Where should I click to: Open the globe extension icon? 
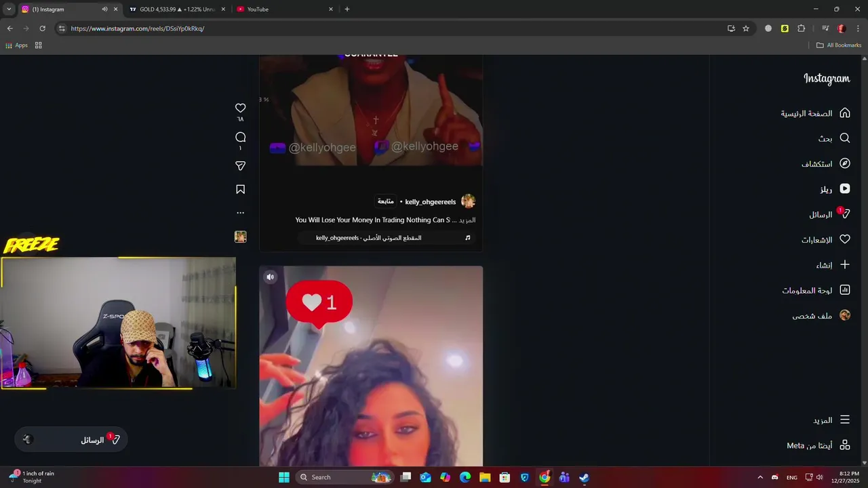click(768, 28)
